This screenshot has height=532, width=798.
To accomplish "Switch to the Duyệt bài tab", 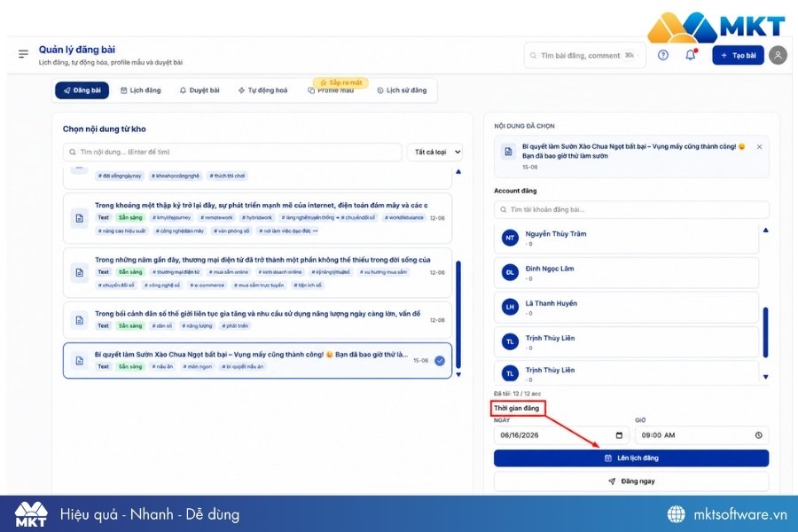I will click(x=199, y=90).
